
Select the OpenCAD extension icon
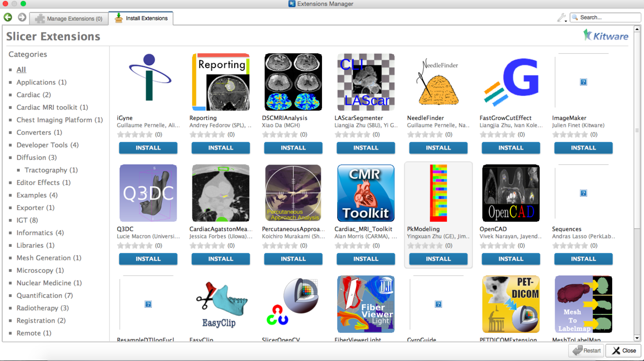tap(511, 193)
